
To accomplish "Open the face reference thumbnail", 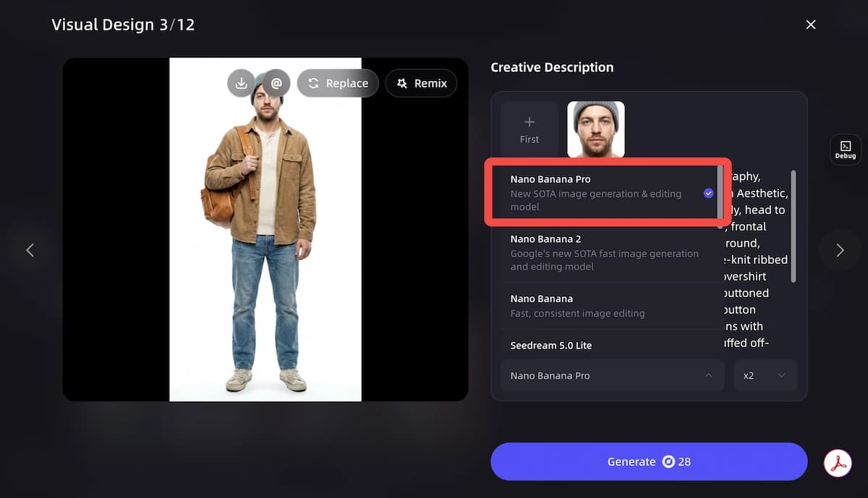I will click(596, 129).
